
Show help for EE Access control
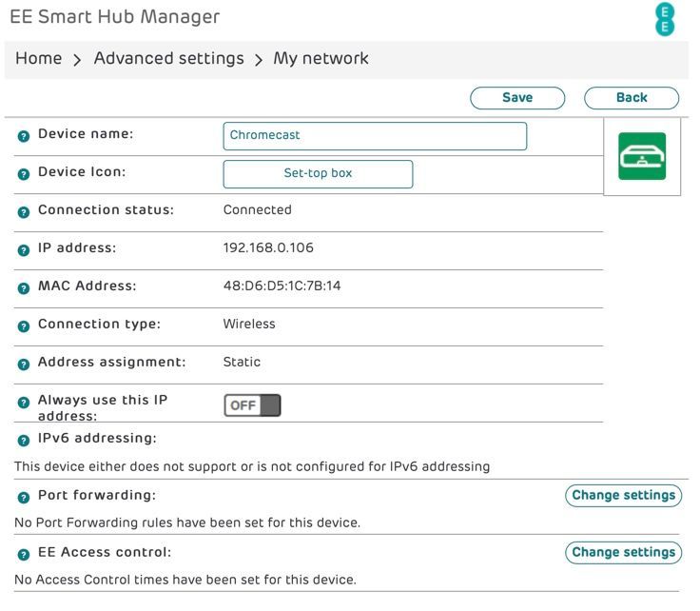[x=24, y=554]
